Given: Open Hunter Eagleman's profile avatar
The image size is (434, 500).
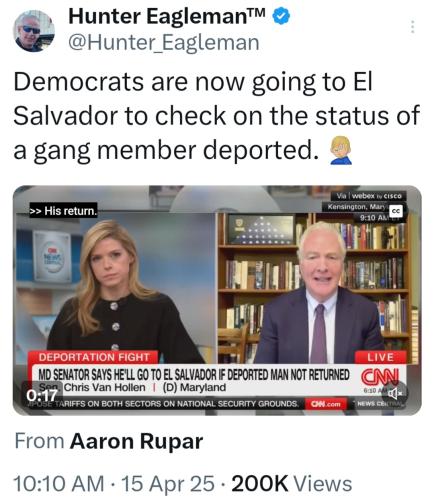Looking at the screenshot, I should click(34, 31).
